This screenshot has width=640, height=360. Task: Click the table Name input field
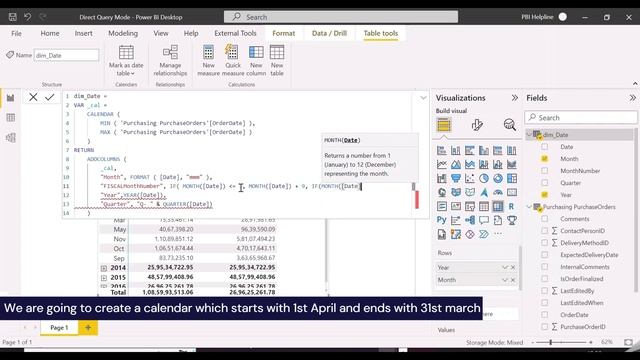66,55
